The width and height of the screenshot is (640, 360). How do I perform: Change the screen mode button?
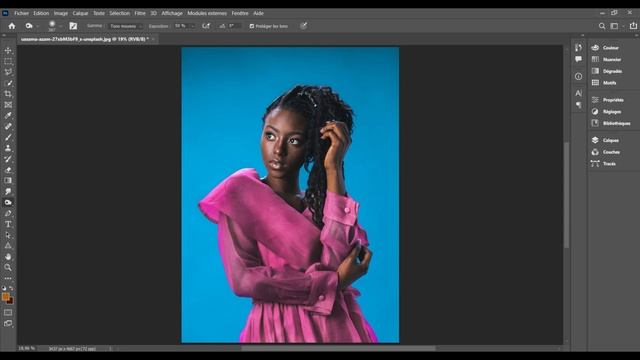tap(8, 324)
